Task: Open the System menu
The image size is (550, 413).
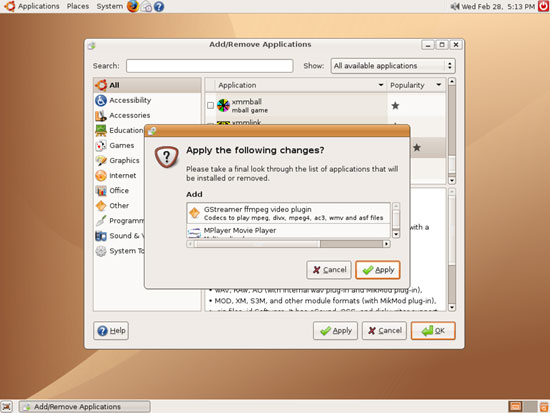Action: pyautogui.click(x=110, y=6)
